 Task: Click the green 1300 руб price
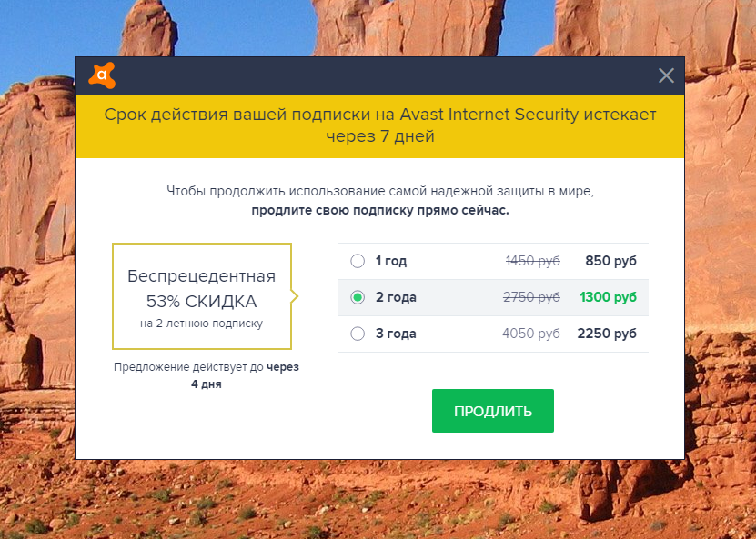tap(607, 297)
